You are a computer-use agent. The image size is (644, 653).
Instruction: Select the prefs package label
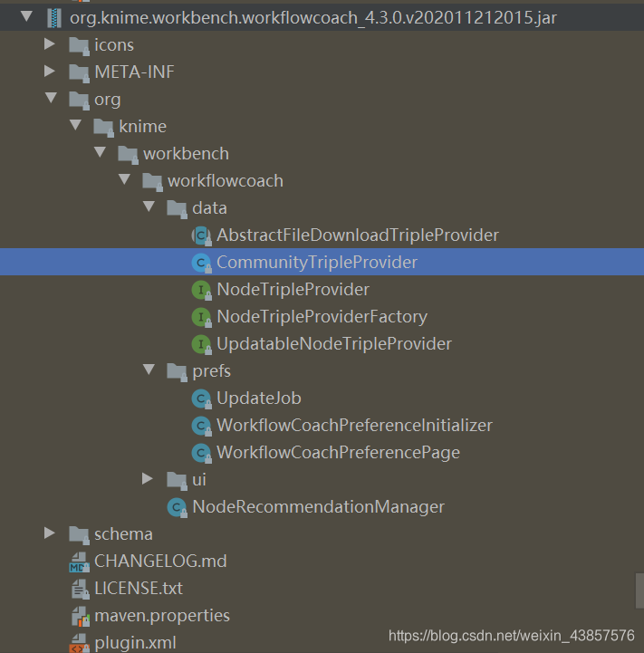pos(211,371)
